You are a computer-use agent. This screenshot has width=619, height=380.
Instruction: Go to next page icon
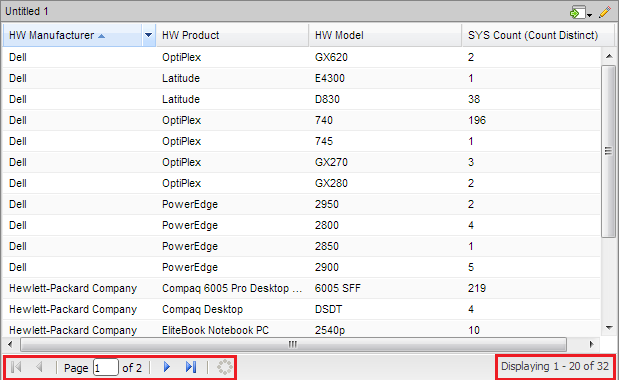tap(167, 367)
